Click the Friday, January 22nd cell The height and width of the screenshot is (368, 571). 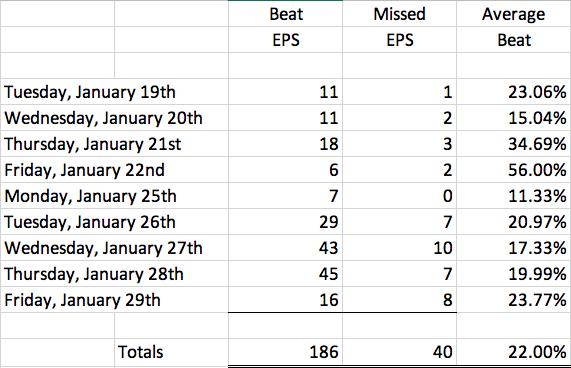(114, 170)
